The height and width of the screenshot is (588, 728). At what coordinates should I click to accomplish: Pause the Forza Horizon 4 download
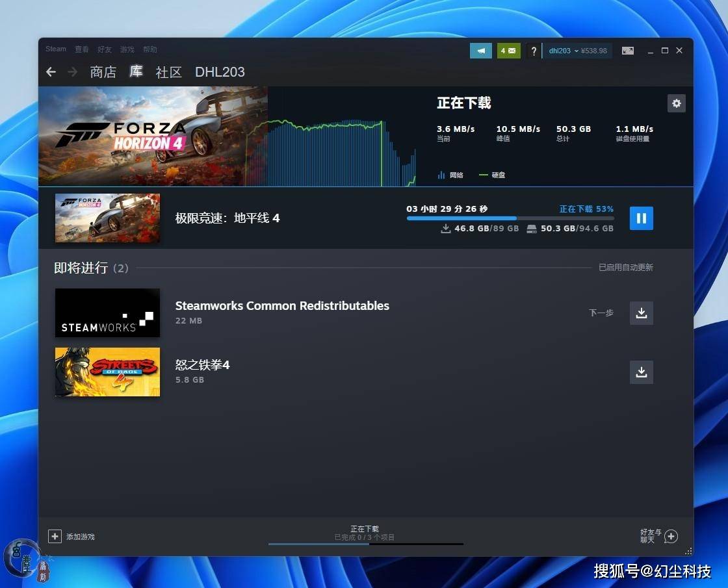coord(641,218)
